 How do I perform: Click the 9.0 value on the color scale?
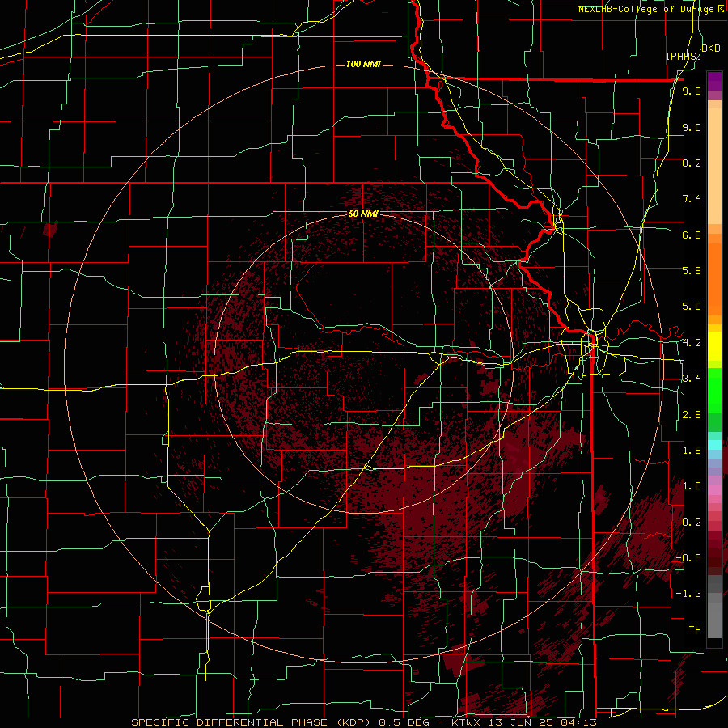(692, 127)
